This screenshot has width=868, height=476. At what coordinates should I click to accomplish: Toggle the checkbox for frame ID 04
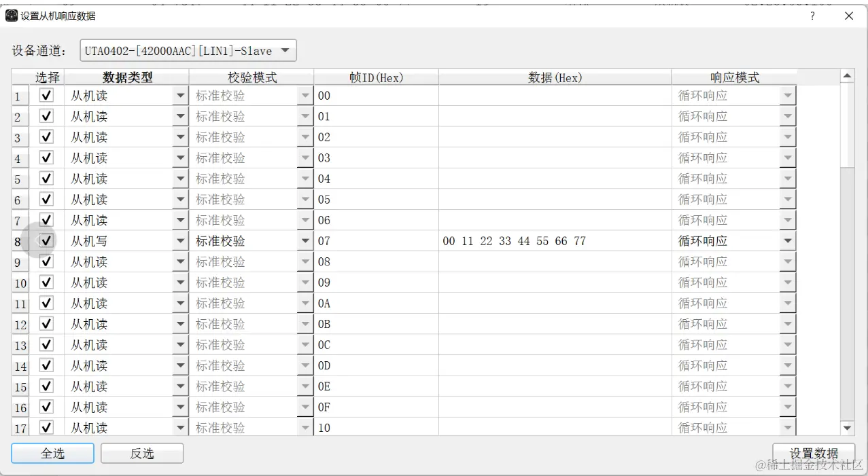click(47, 179)
